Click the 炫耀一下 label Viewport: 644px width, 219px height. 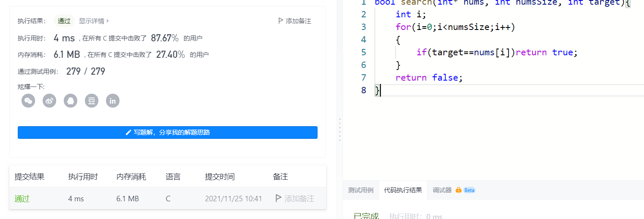click(x=31, y=87)
